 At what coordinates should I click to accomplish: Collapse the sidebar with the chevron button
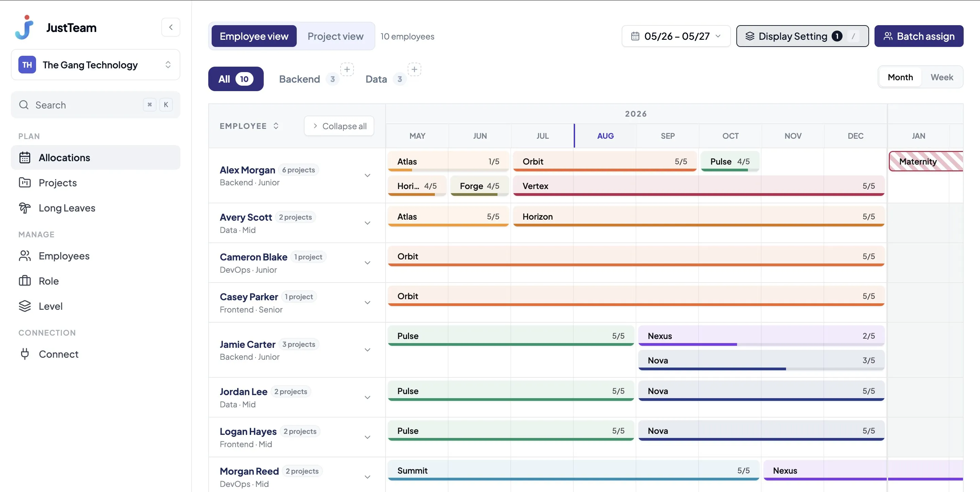(x=171, y=28)
